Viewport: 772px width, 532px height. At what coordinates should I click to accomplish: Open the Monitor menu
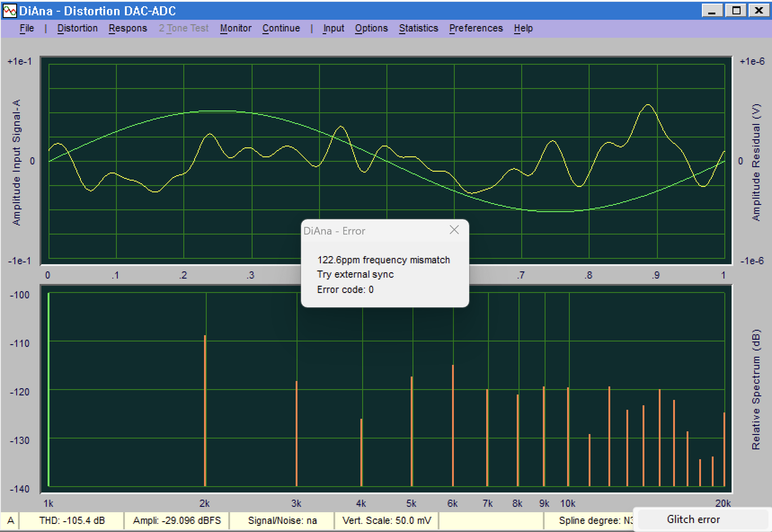(x=235, y=28)
